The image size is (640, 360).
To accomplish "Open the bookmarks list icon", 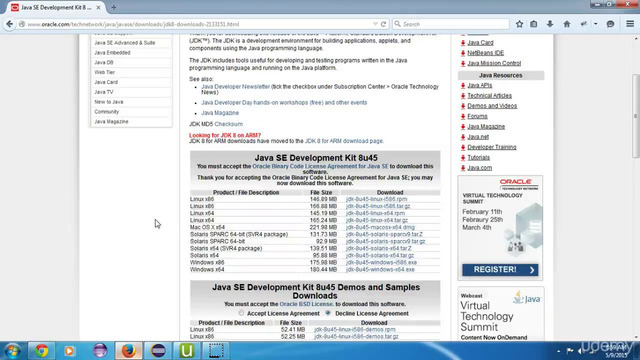I will pyautogui.click(x=533, y=24).
